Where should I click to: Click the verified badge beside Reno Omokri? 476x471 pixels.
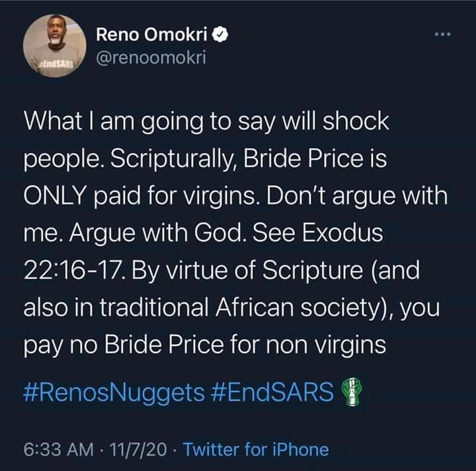[219, 34]
